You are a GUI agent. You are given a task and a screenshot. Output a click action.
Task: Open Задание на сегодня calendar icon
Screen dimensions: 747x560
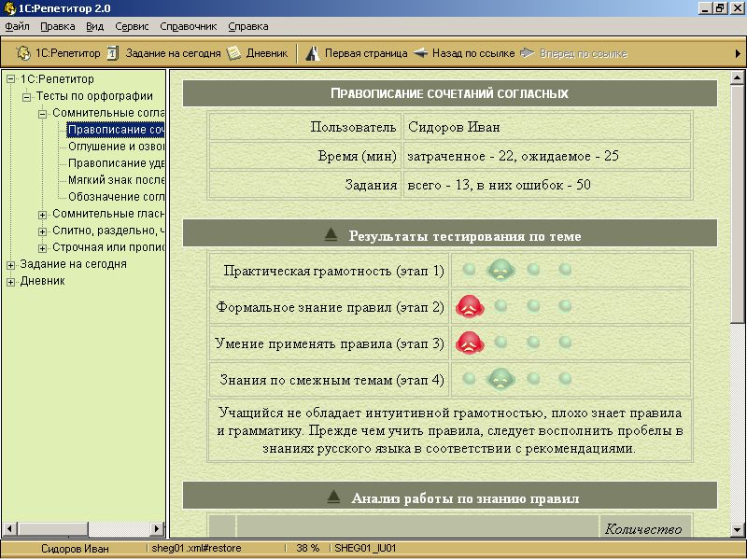point(113,53)
